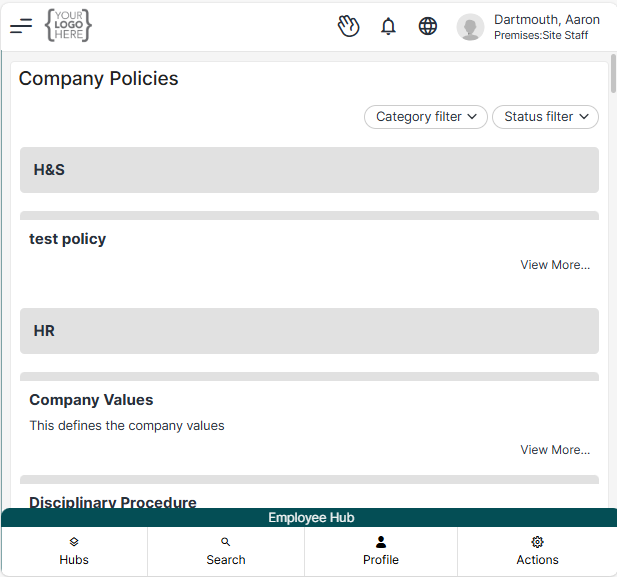Image resolution: width=617 pixels, height=577 pixels.
Task: Open Dartmouth, Aaron user menu
Action: coord(546,27)
